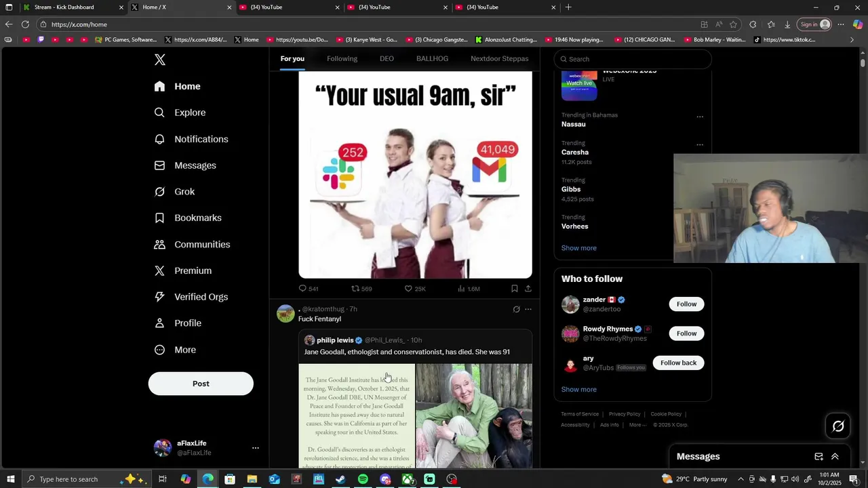Bookmark the 9am meme post
868x488 pixels.
point(515,289)
